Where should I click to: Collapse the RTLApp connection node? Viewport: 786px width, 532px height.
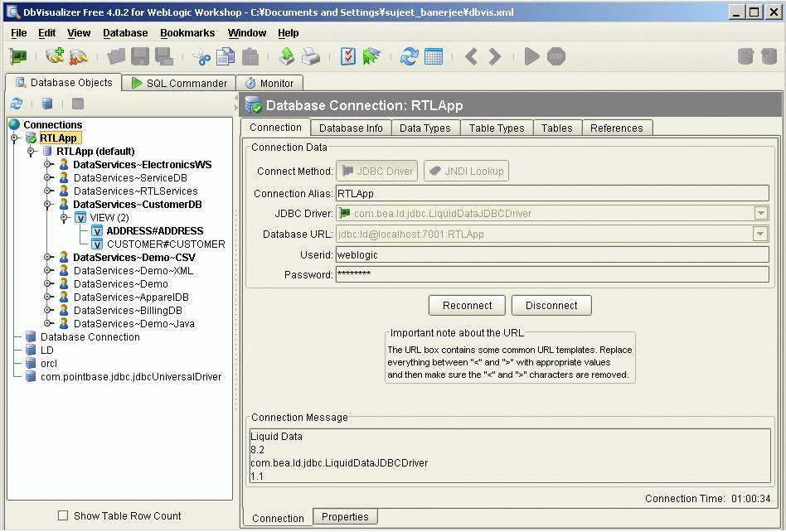click(15, 138)
